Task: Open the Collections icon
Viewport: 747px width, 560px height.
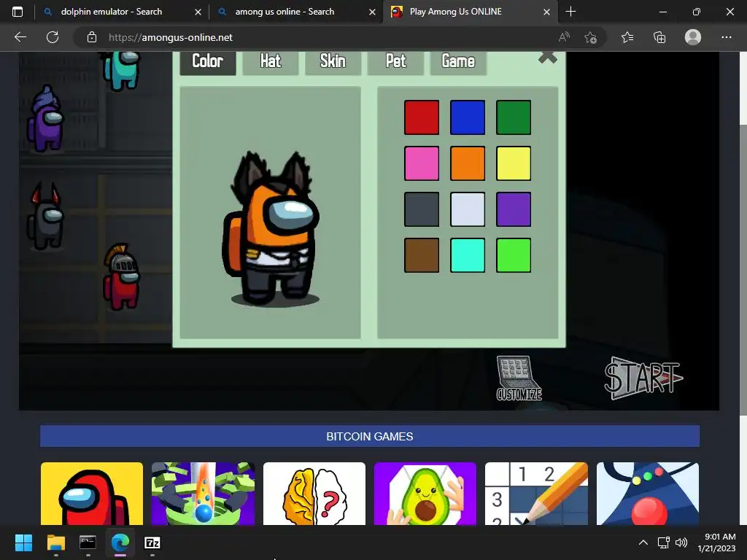Action: [x=659, y=37]
